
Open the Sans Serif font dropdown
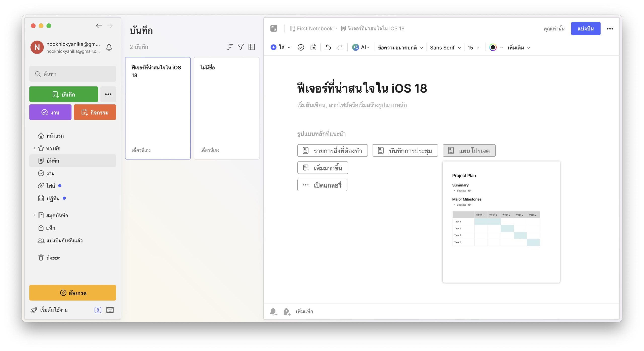tap(445, 48)
